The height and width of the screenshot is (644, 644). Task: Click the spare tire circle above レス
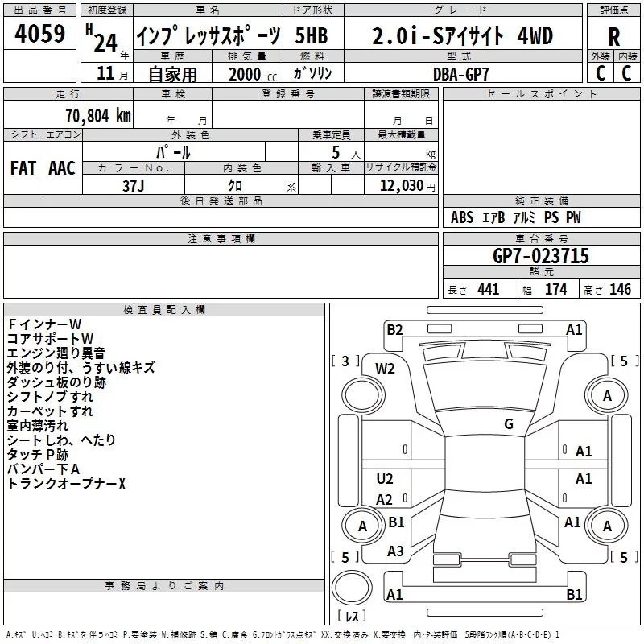352,588
